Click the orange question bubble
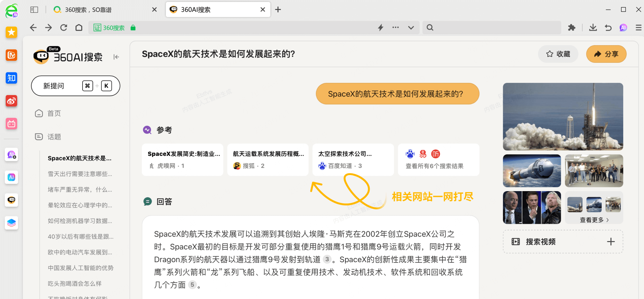Screen dimensions: 644x299 tap(398, 94)
